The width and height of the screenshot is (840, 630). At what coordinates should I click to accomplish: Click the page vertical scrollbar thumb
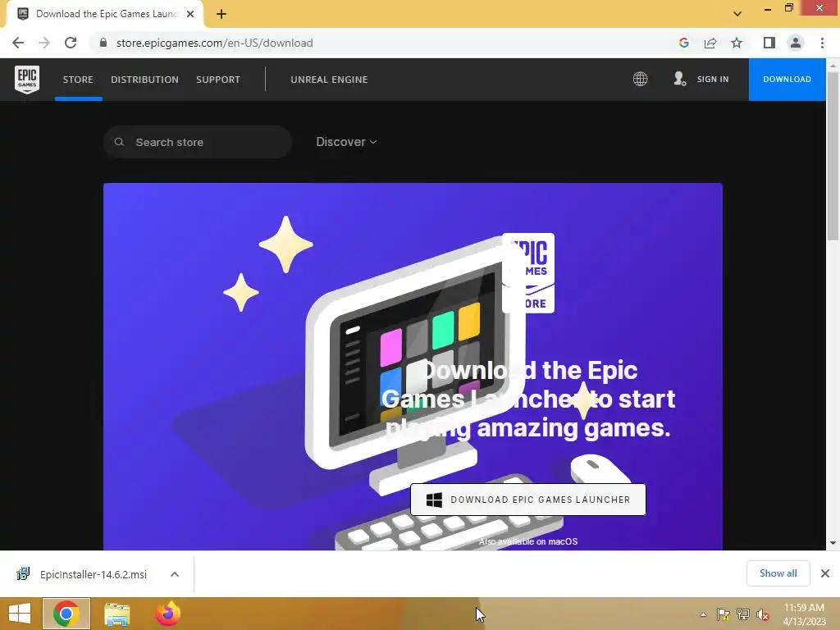point(833,155)
